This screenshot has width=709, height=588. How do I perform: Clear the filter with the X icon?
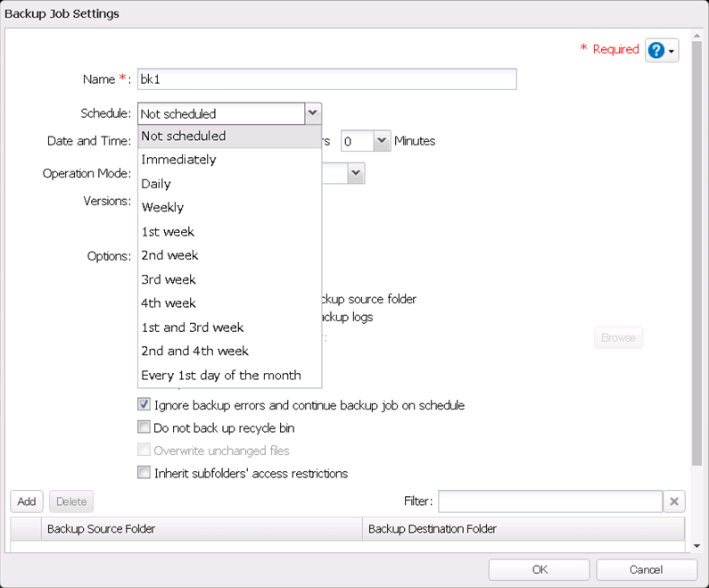(675, 501)
